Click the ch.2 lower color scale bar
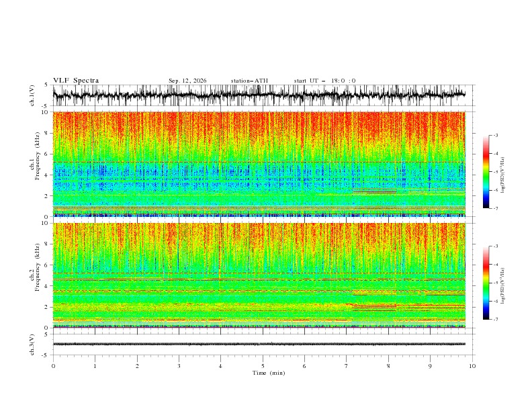 coord(486,283)
